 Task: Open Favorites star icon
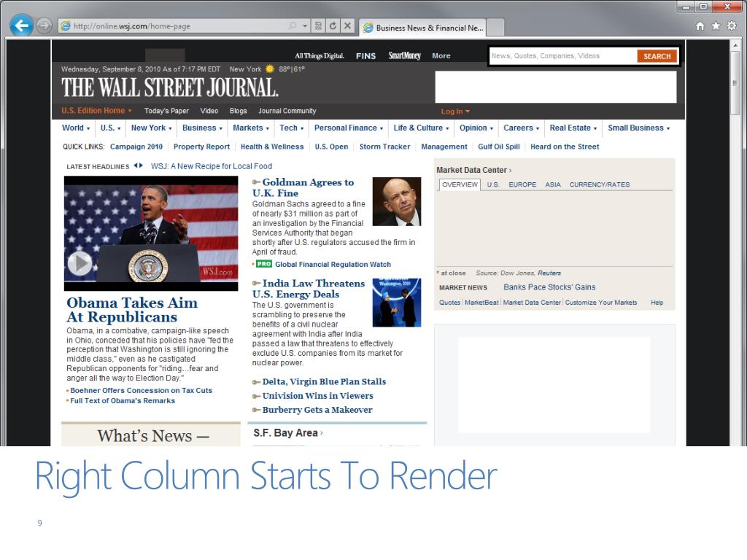pos(716,26)
